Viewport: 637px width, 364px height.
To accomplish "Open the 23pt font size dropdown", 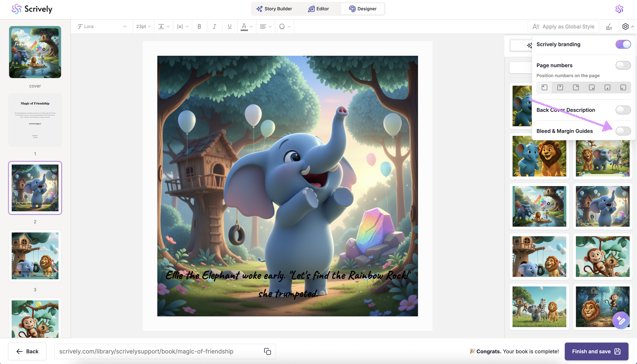I will coord(143,27).
